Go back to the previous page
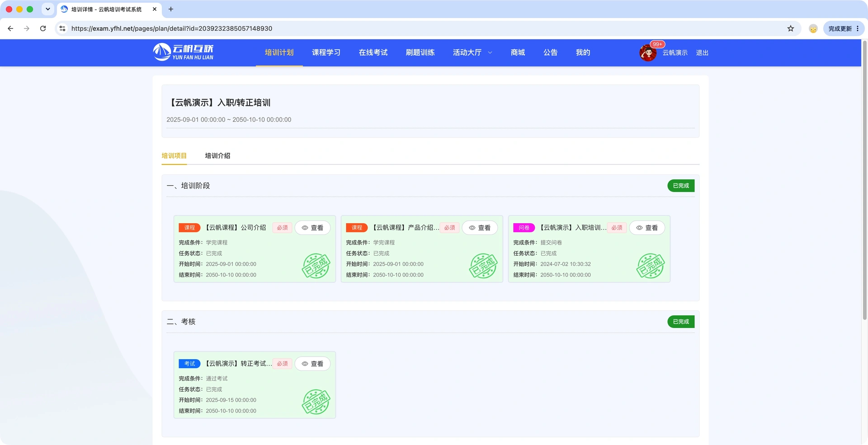 tap(10, 28)
